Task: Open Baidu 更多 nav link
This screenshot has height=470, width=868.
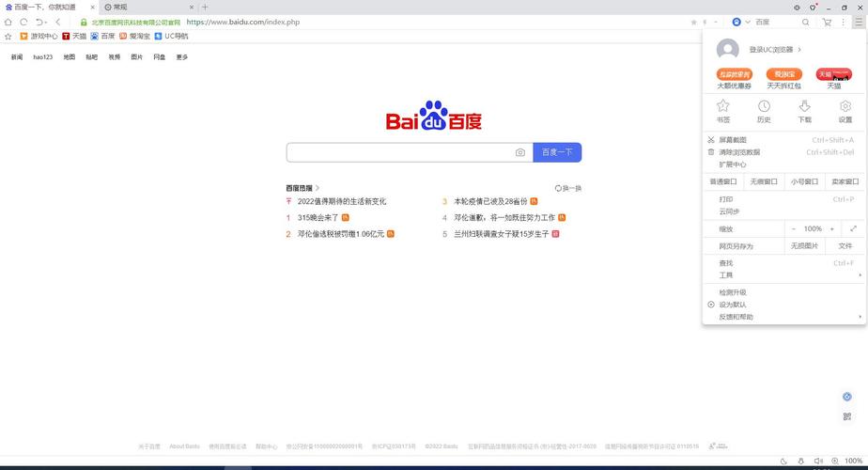Action: point(182,57)
